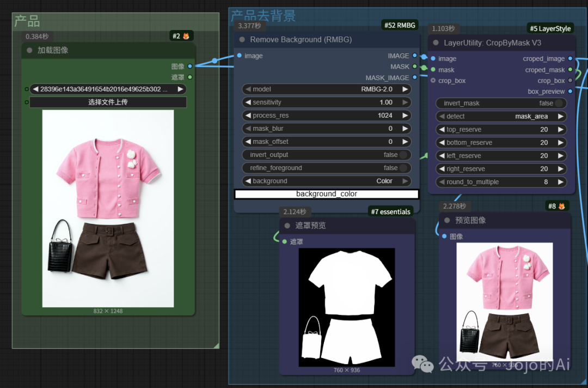588x388 pixels.
Task: Increase round_to_multiple with right arrow
Action: click(x=561, y=182)
